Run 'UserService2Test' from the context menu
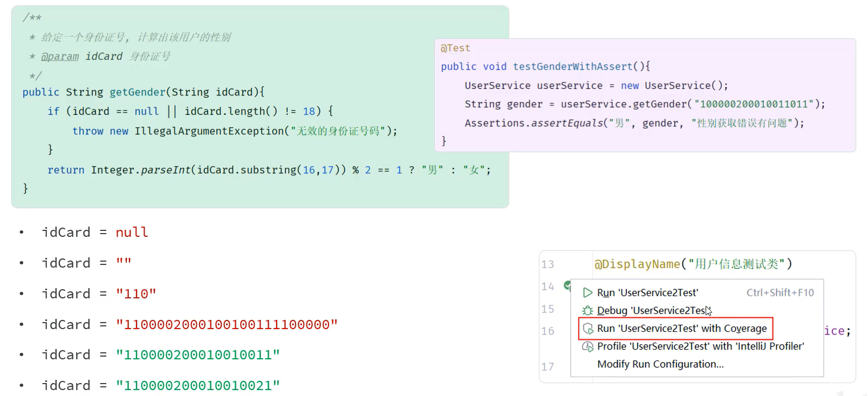868x396 pixels. (x=647, y=293)
